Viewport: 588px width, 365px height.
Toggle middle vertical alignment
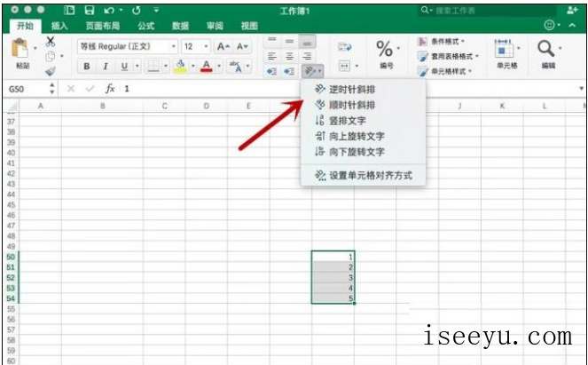289,41
